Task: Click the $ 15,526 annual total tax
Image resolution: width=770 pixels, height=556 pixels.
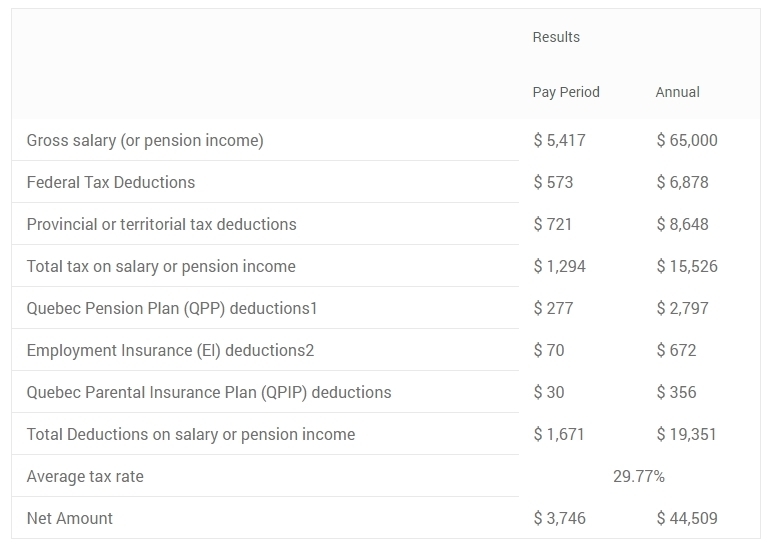Action: (687, 266)
